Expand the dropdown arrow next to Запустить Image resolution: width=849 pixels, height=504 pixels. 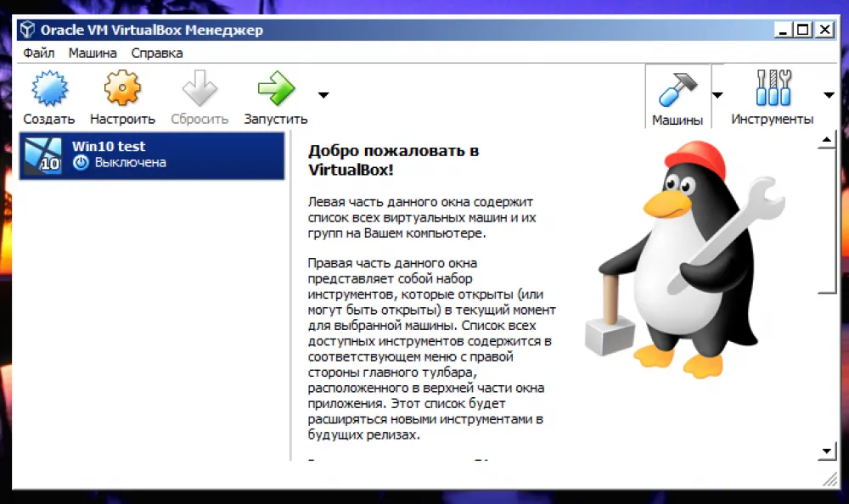(323, 95)
